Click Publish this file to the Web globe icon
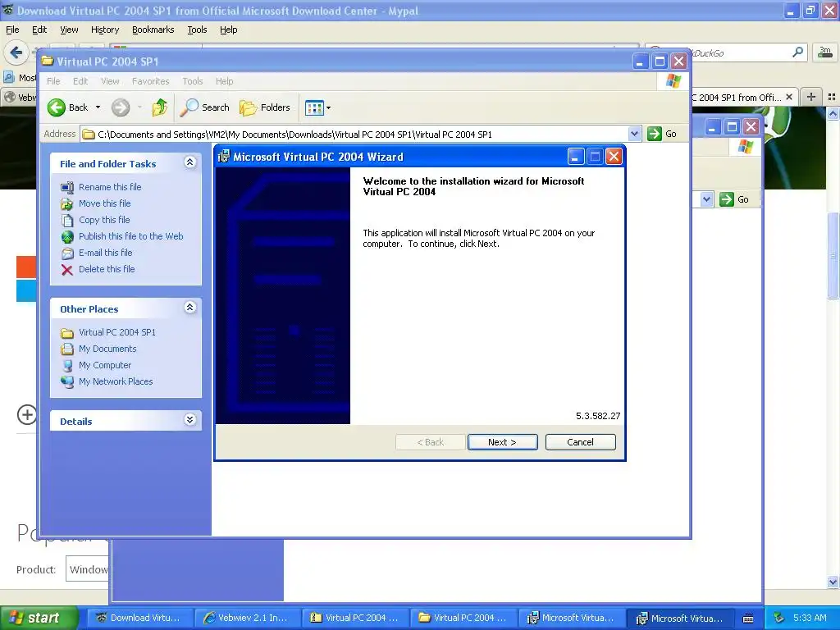The width and height of the screenshot is (840, 630). tap(67, 236)
